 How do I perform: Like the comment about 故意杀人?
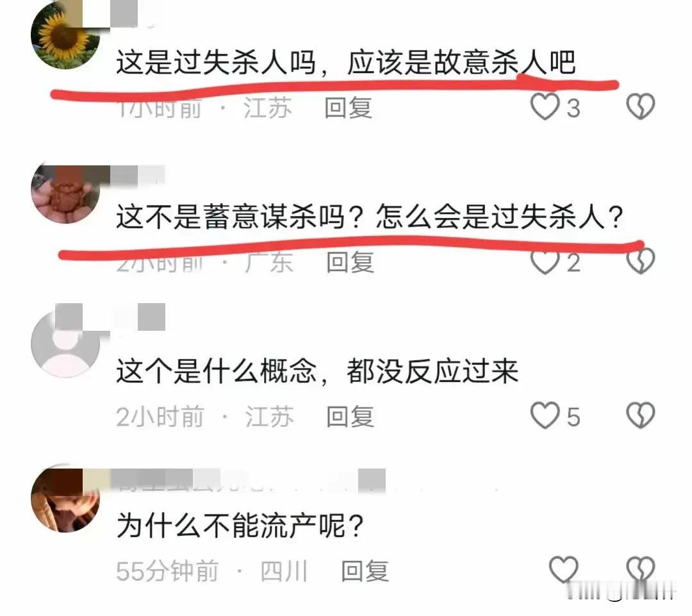point(545,106)
